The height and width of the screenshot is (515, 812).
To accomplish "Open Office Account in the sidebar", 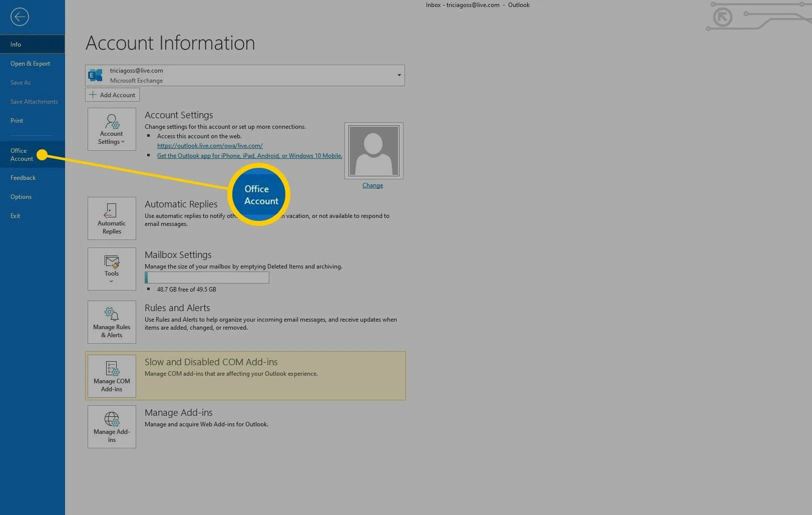I will [33, 154].
